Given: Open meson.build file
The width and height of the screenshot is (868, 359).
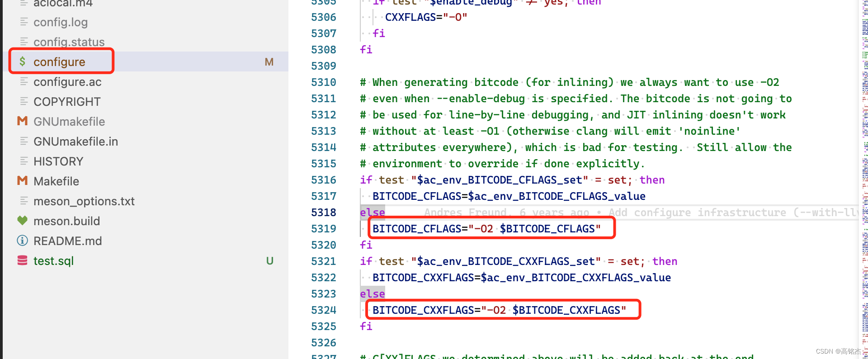Looking at the screenshot, I should (x=66, y=221).
